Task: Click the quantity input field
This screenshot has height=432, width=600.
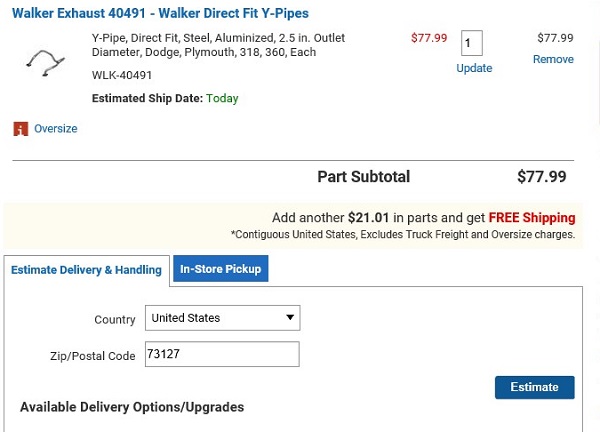Action: point(472,43)
